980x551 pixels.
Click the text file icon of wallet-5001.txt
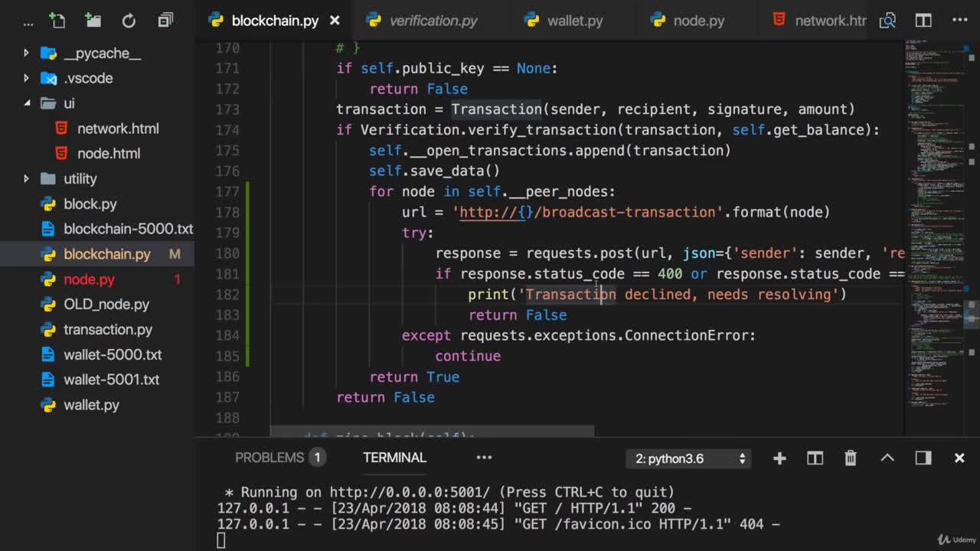tap(48, 380)
